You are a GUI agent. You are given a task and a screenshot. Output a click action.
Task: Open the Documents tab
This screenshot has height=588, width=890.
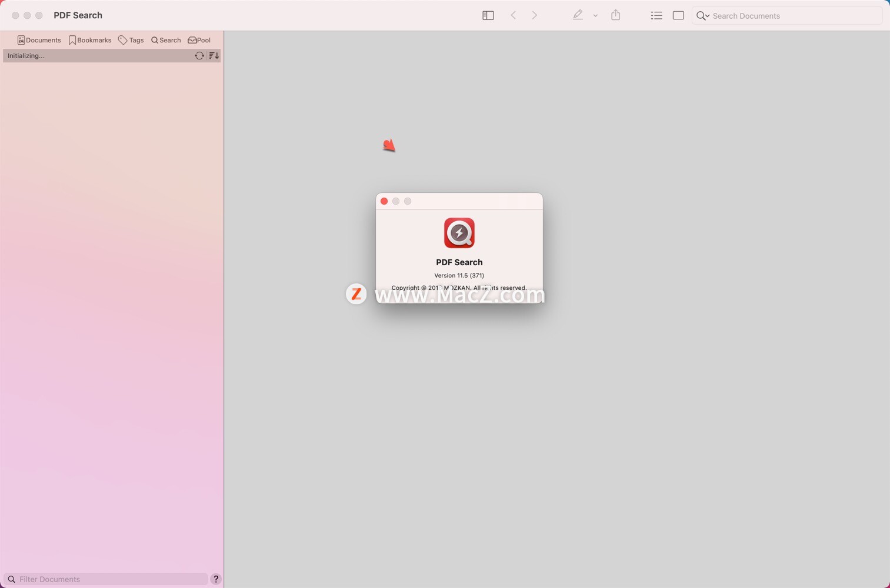coord(39,40)
